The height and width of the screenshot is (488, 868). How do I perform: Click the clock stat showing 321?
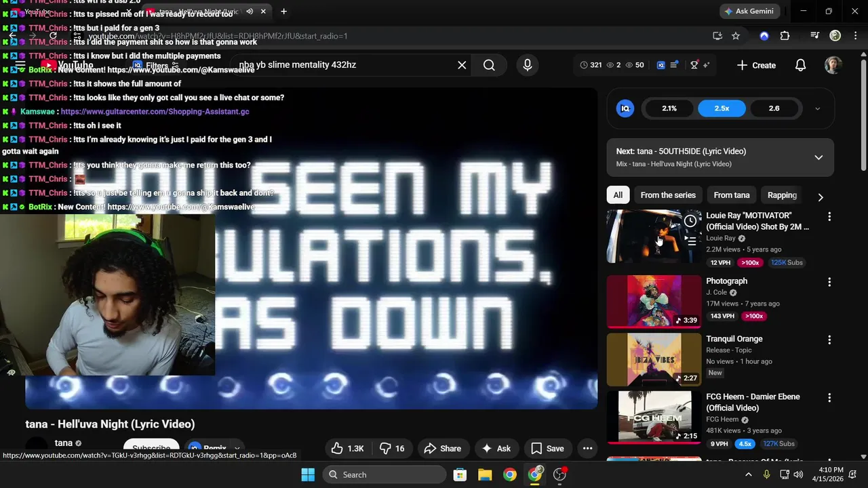591,65
